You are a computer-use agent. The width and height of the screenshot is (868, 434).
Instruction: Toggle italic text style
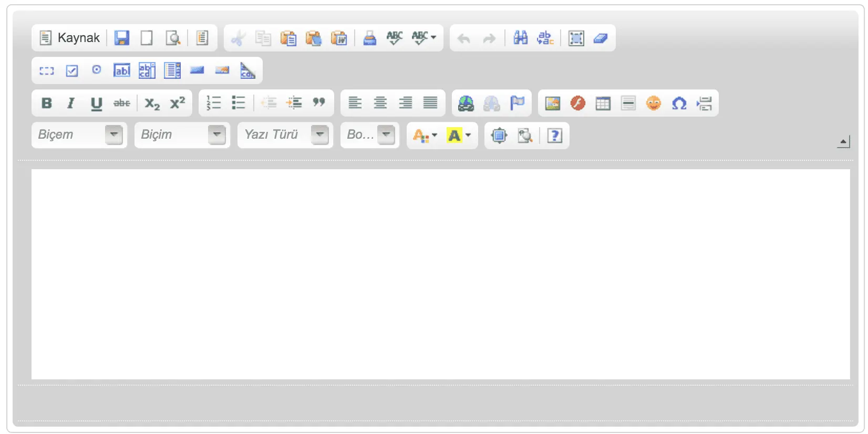tap(71, 103)
